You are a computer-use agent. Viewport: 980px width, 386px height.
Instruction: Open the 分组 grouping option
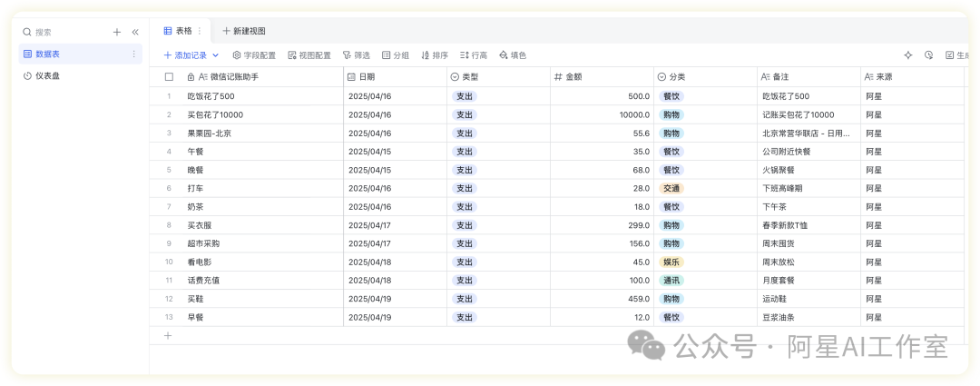point(396,55)
